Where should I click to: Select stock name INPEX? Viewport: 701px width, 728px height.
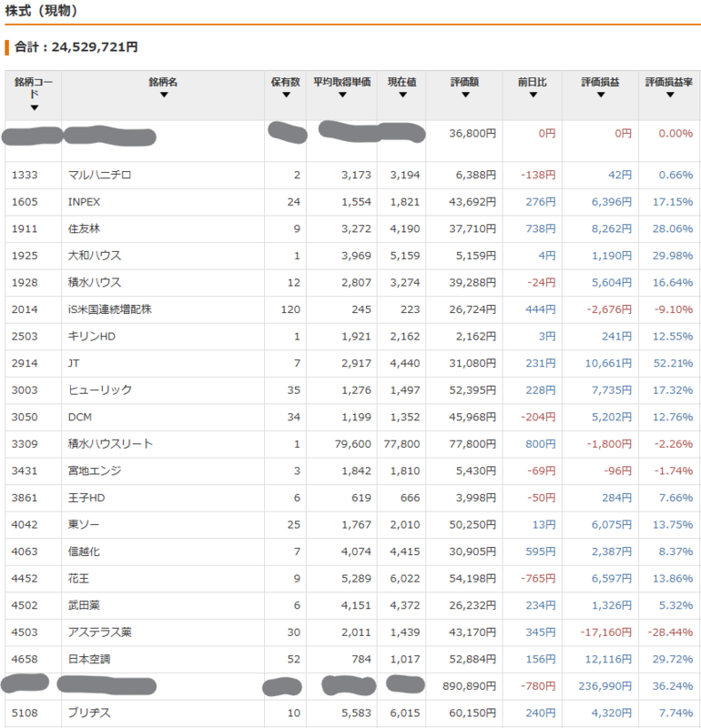[x=84, y=202]
